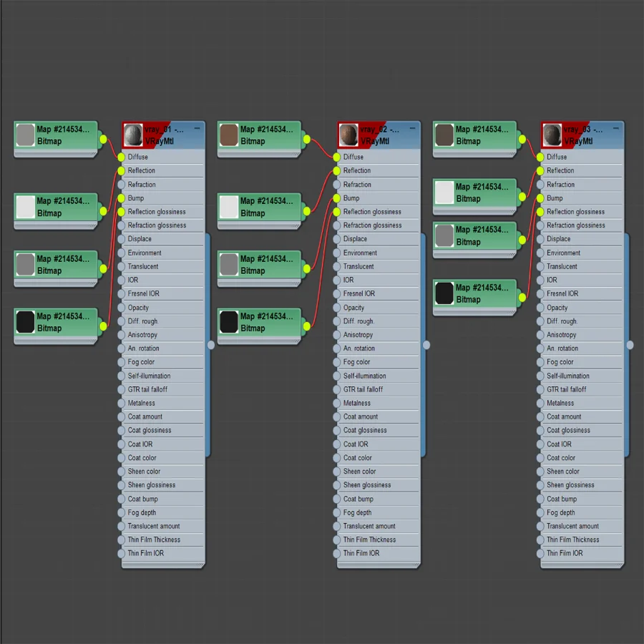This screenshot has width=644, height=644.
Task: Click the Metalness input socket on vray_03
Action: tap(540, 404)
